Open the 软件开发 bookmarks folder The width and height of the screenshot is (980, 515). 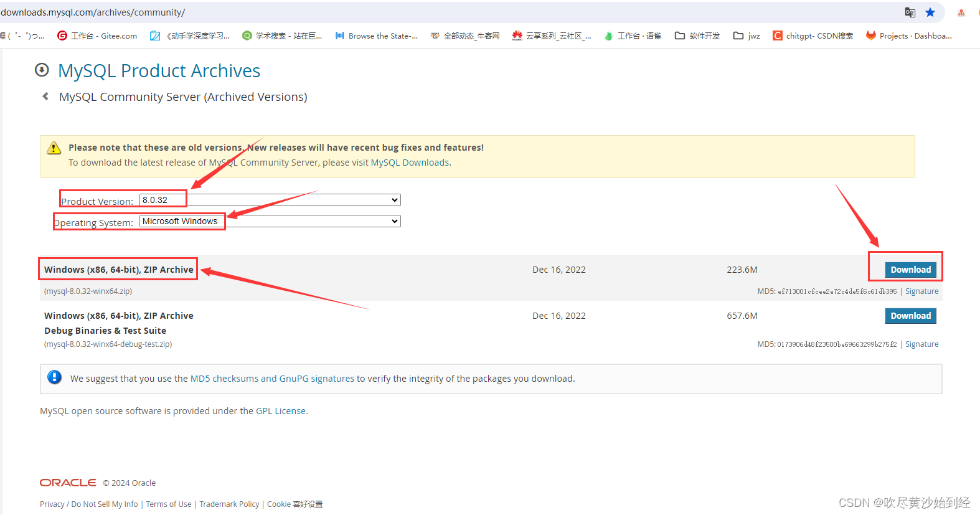click(697, 35)
